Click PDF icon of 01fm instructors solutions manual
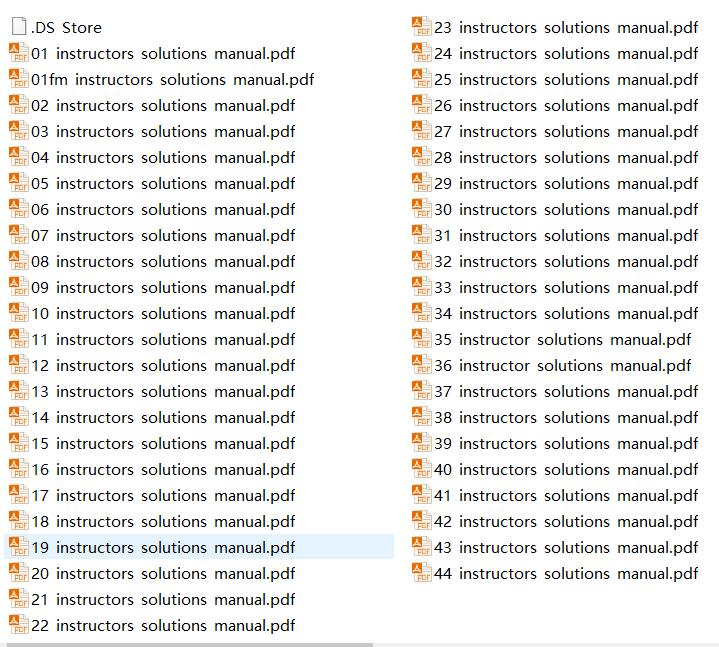The image size is (719, 647). [x=19, y=78]
